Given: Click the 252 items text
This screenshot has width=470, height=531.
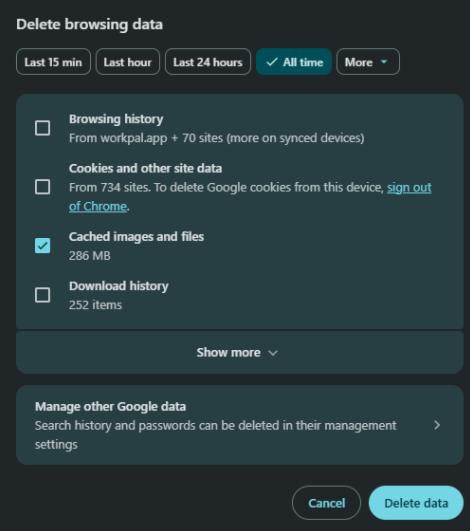Looking at the screenshot, I should (95, 305).
